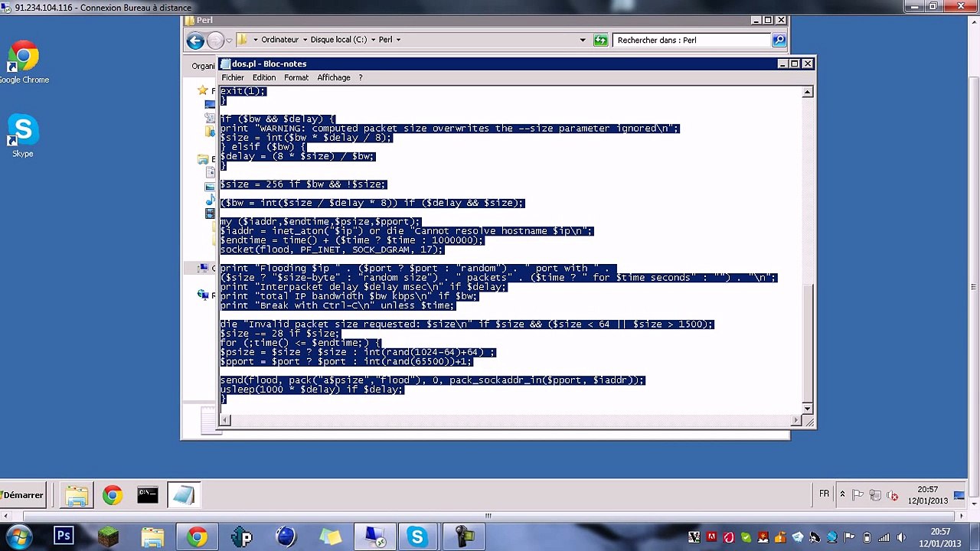Select the Perl breadcrumb segment
The image size is (980, 551).
[x=385, y=40]
